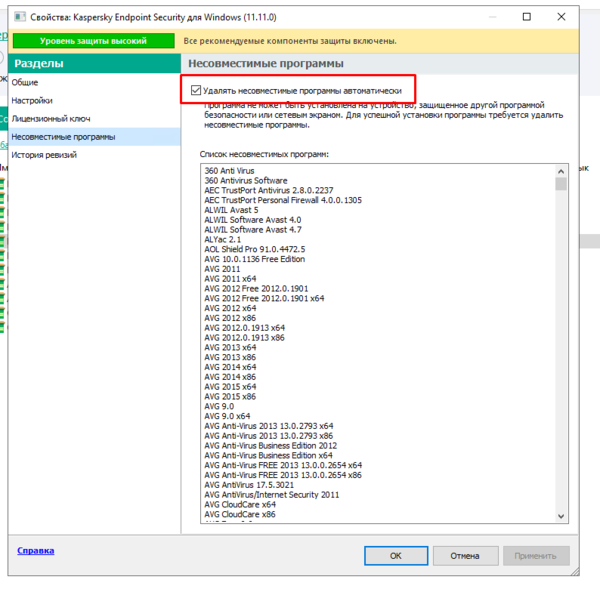
Task: Toggle automatic removal of incompatible programs checkbox
Action: (x=196, y=91)
